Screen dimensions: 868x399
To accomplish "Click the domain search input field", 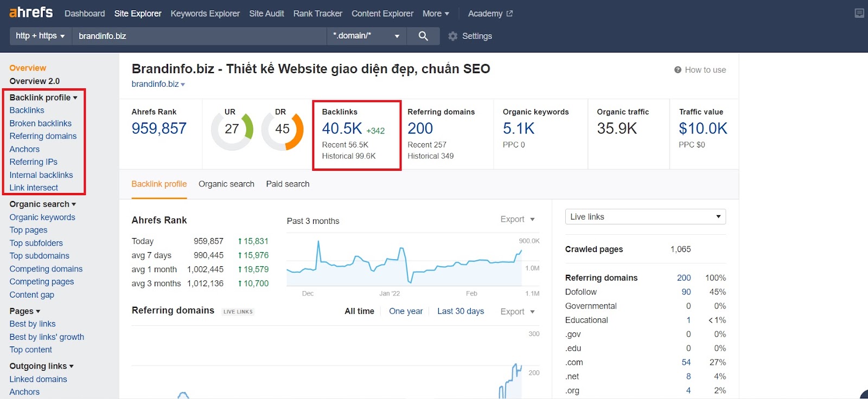I will pos(200,36).
